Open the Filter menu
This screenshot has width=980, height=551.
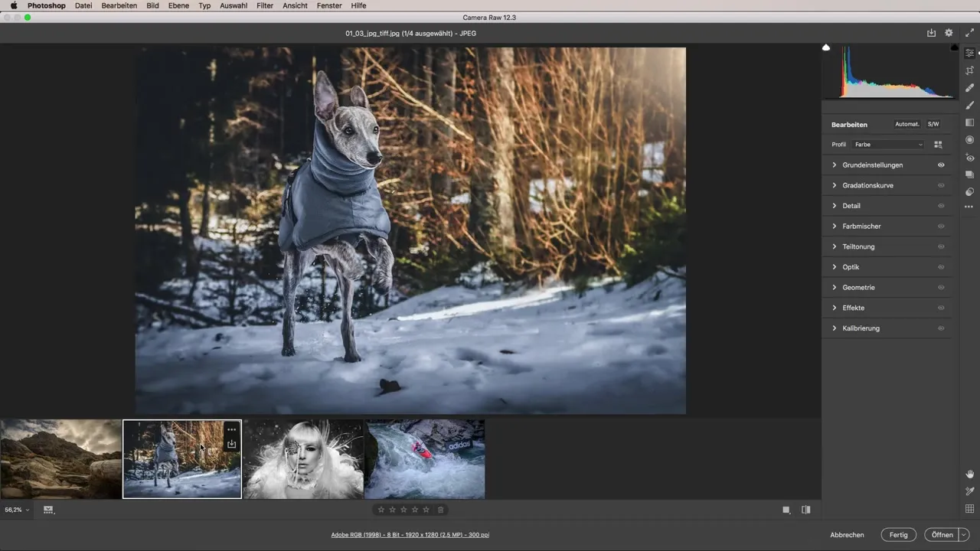(x=265, y=5)
